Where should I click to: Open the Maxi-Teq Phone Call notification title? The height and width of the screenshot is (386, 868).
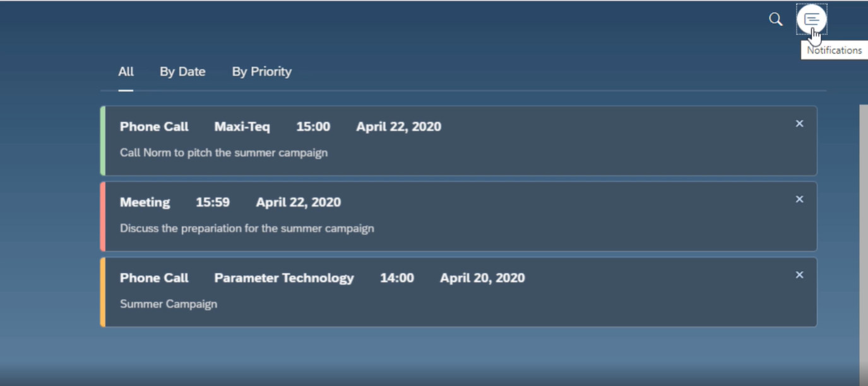pos(154,126)
